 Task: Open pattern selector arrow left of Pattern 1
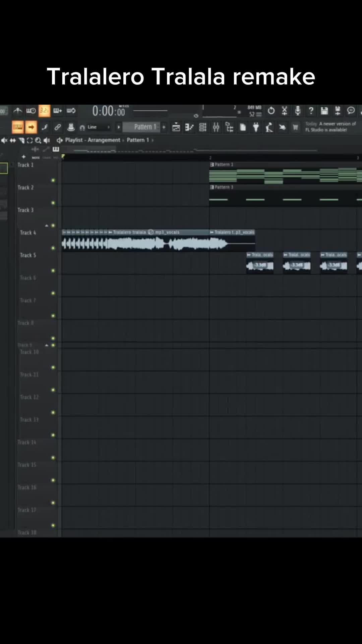point(118,127)
